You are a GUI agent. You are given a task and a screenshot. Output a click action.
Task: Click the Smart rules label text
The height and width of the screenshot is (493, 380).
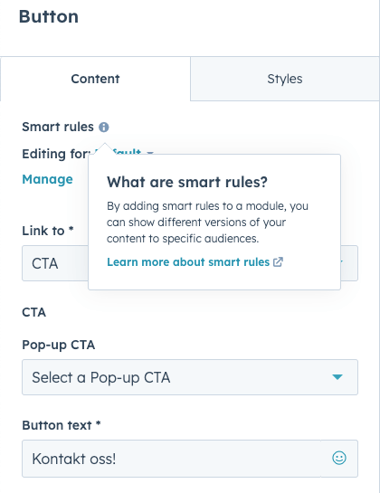[58, 127]
